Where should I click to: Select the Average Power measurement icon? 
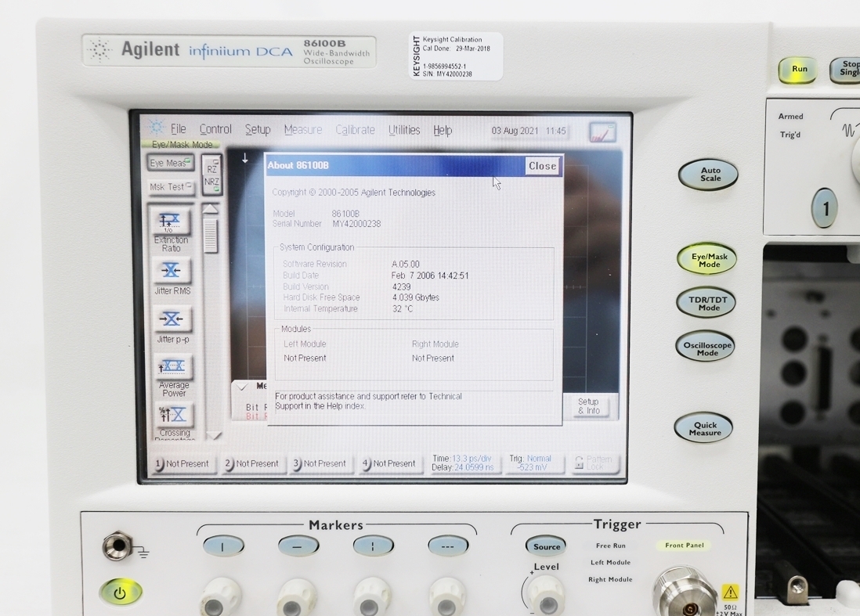coord(173,366)
